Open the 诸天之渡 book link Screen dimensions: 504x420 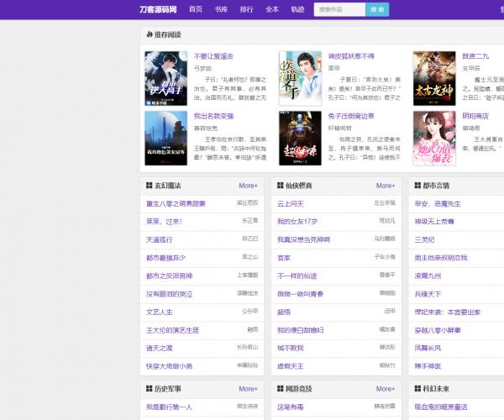160,348
